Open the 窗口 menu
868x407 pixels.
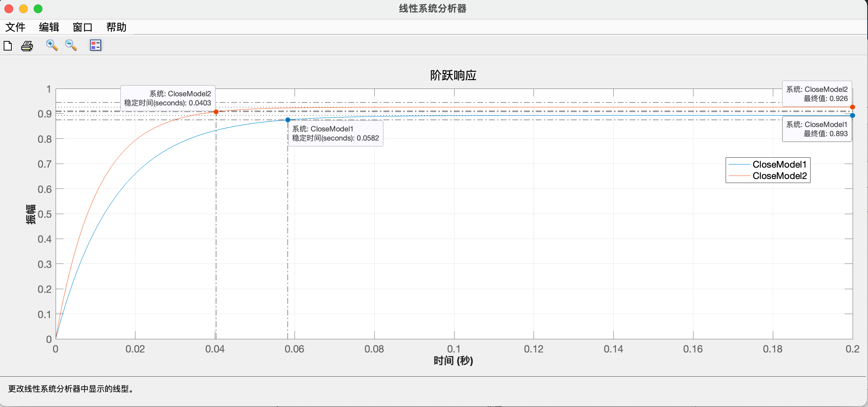tap(82, 27)
